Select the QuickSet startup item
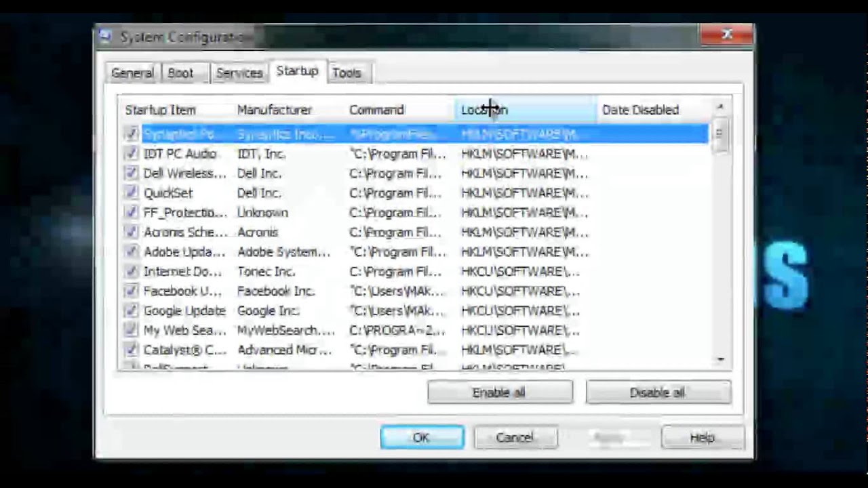The width and height of the screenshot is (868, 488). [414, 193]
